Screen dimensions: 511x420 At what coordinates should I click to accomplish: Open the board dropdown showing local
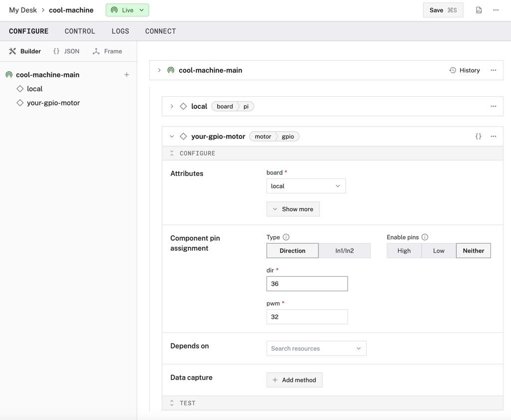(306, 186)
